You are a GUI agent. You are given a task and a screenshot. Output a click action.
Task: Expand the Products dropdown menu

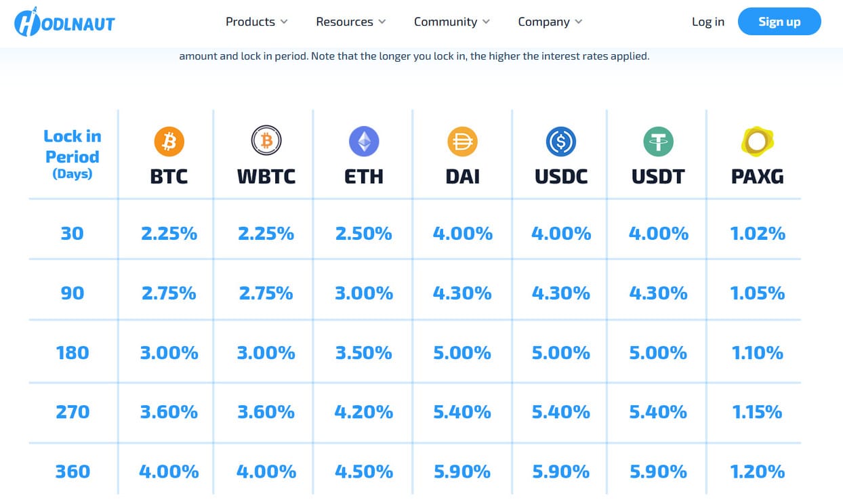click(257, 22)
